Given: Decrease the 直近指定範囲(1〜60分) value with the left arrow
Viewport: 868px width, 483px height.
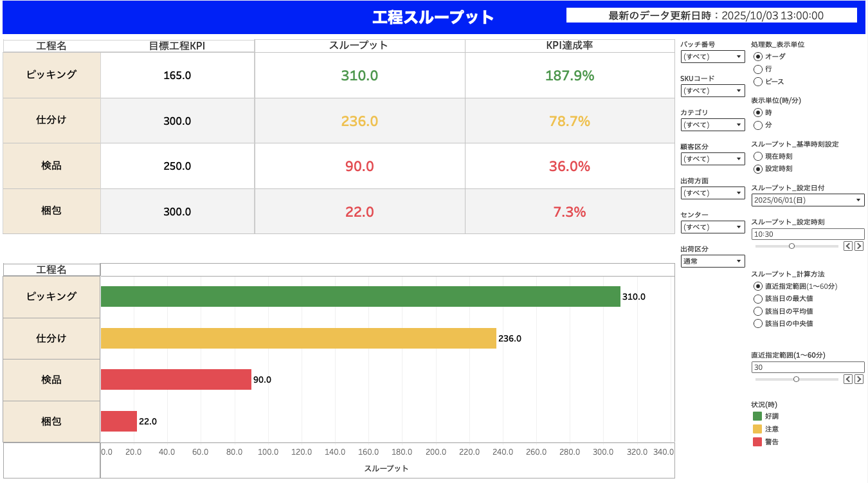Looking at the screenshot, I should (x=848, y=379).
